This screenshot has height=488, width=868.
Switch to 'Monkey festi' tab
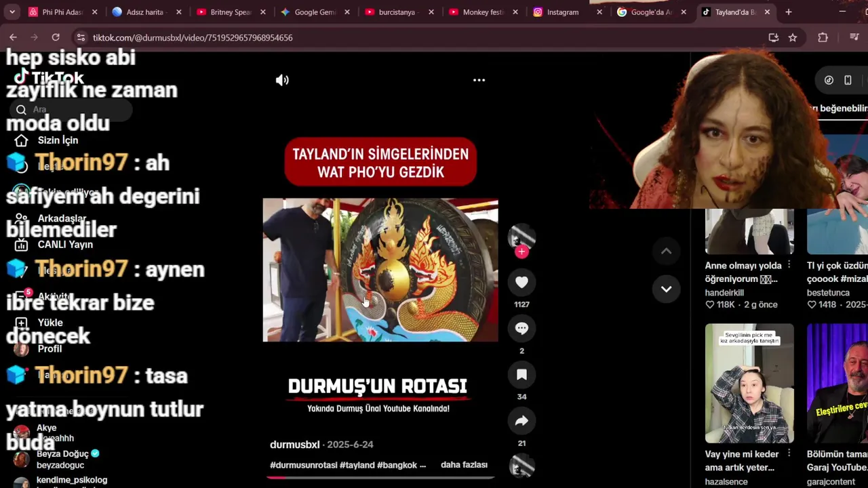(481, 12)
